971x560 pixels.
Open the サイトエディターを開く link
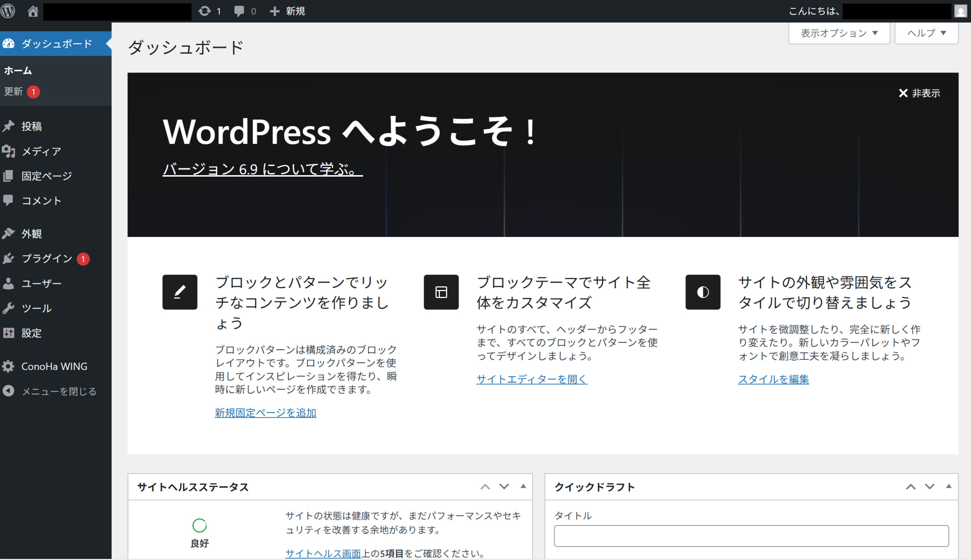click(x=531, y=379)
